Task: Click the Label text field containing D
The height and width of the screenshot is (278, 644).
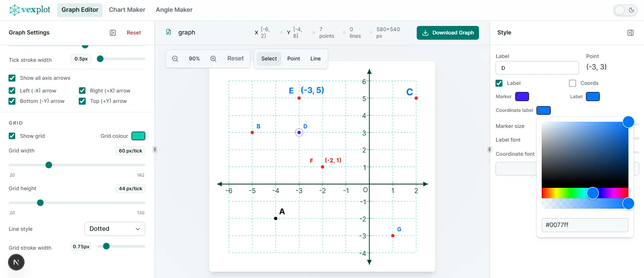Action: (537, 68)
